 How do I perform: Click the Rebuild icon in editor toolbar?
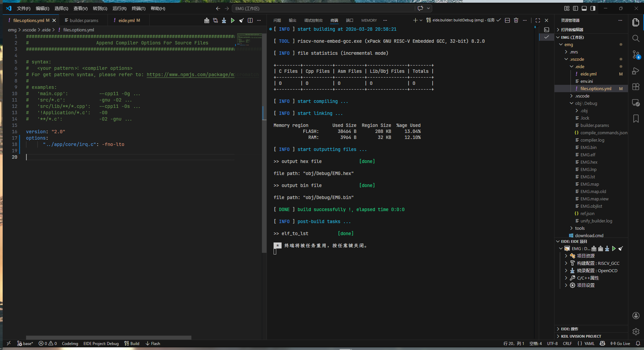pyautogui.click(x=215, y=20)
